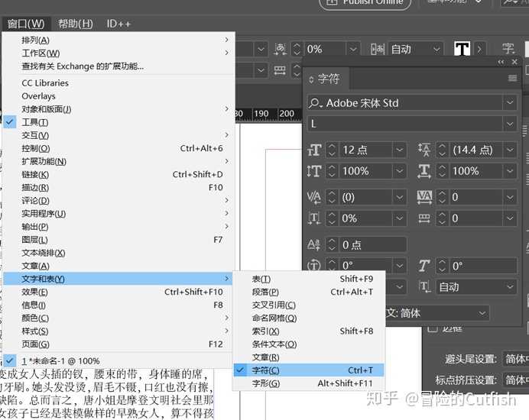Open leading (14.4 点) dropdown arrow
Screen dimensions: 529x420
[x=510, y=150]
